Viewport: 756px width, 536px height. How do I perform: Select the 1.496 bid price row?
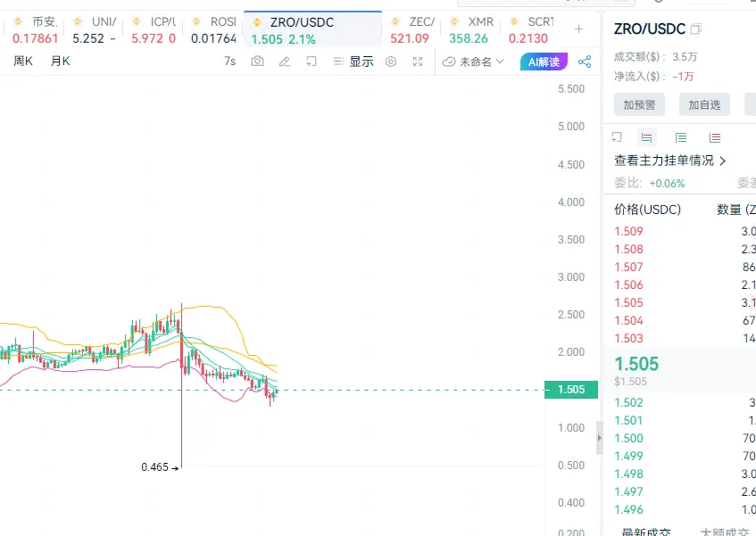(x=680, y=509)
